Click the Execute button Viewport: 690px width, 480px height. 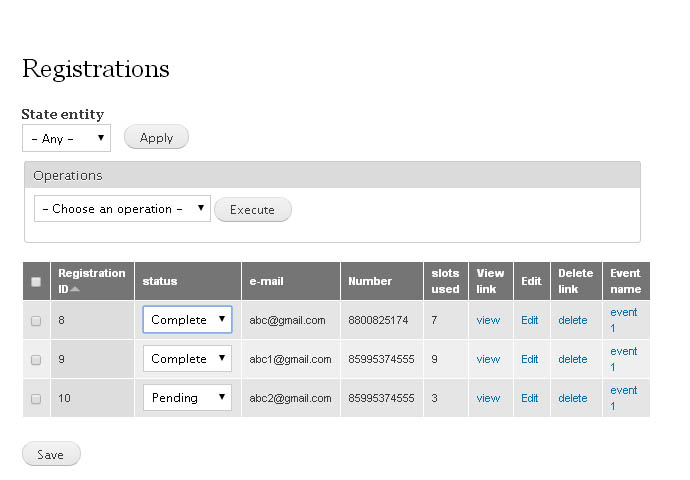click(253, 209)
